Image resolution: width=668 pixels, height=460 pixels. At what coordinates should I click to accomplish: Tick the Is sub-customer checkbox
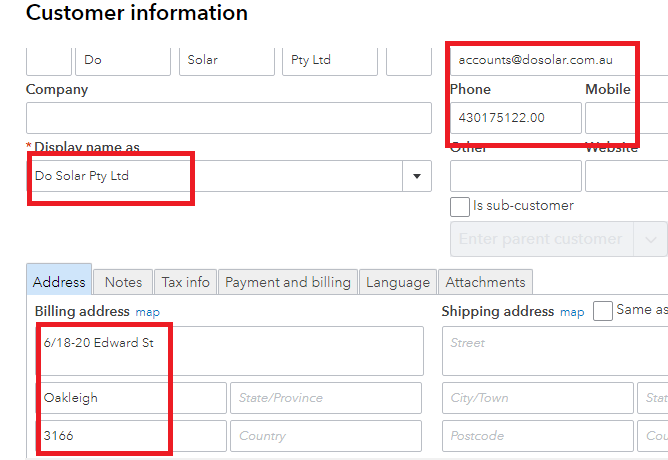pyautogui.click(x=460, y=207)
